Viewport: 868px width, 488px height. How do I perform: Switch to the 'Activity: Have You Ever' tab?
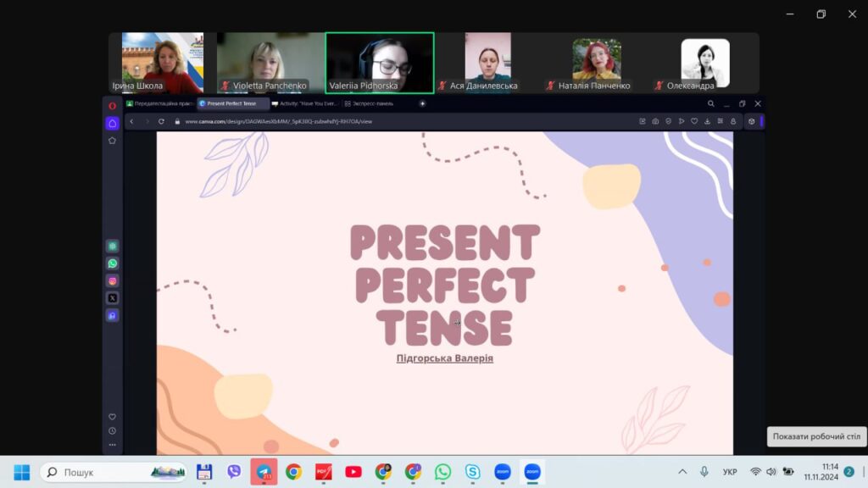(x=305, y=103)
